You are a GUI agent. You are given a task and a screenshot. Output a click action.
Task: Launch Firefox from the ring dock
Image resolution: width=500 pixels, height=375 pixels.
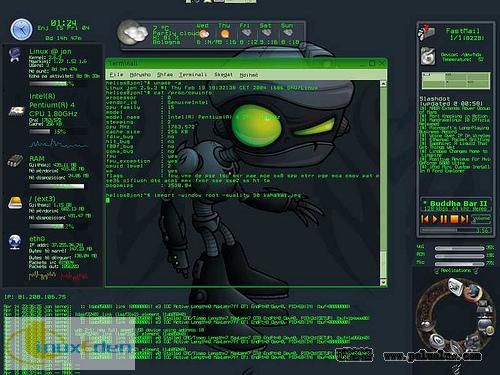point(473,292)
